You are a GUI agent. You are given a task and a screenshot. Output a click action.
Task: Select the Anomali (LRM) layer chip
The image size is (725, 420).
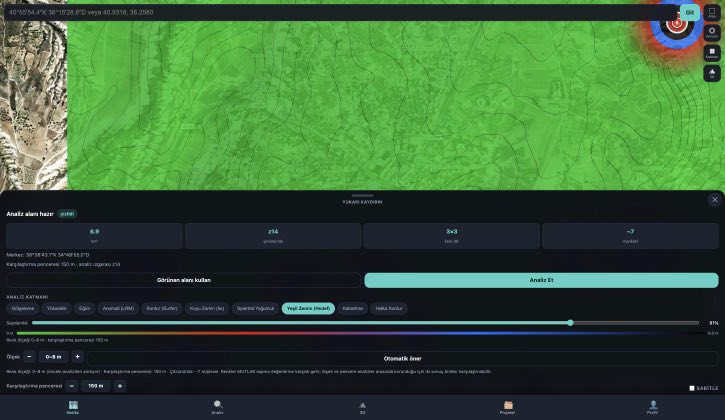pyautogui.click(x=118, y=309)
